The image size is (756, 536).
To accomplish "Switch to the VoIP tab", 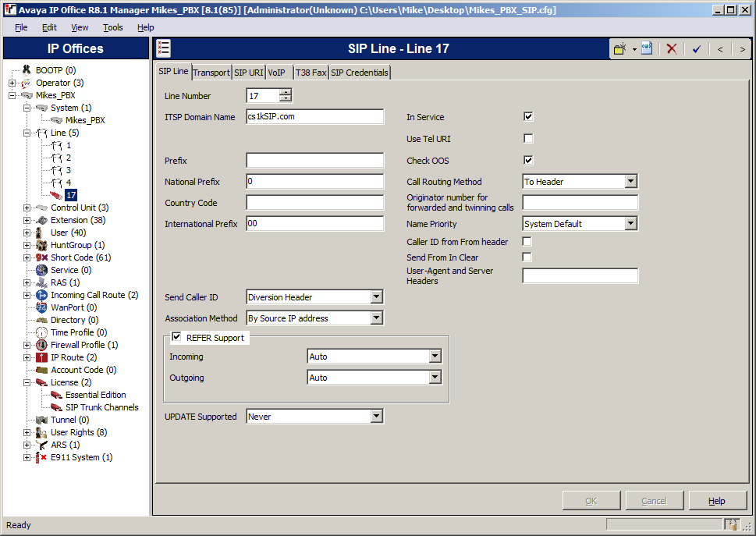I will point(277,73).
